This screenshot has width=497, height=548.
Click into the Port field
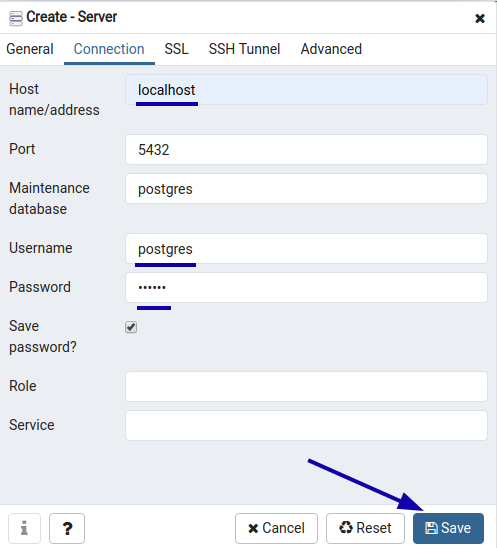click(x=307, y=150)
